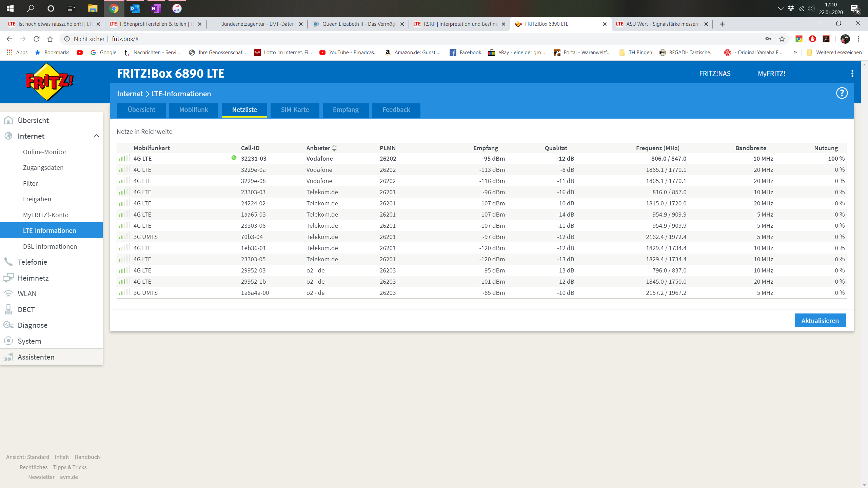Viewport: 868px width, 488px height.
Task: Select the 1a8a4a-00 o2 UMTS row
Action: (x=481, y=293)
